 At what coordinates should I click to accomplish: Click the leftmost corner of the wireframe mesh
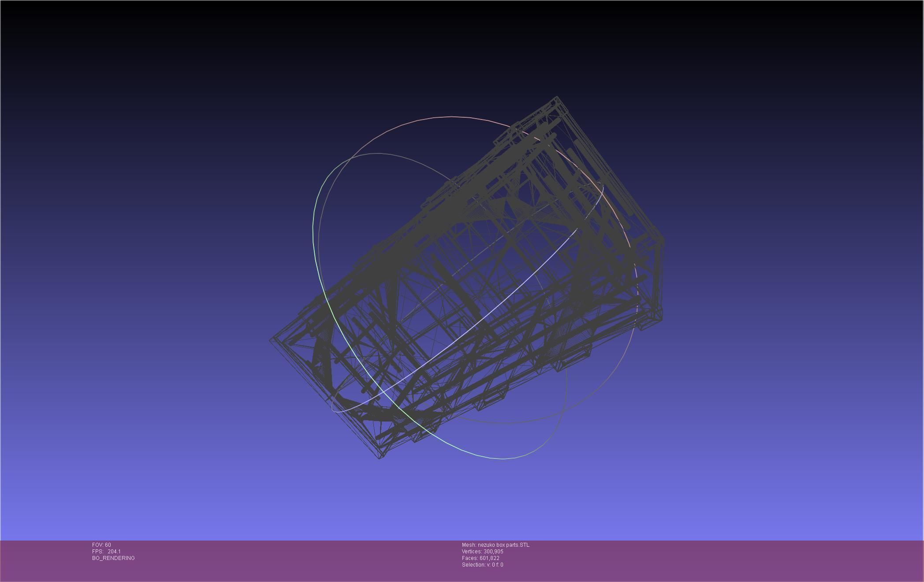coord(271,340)
